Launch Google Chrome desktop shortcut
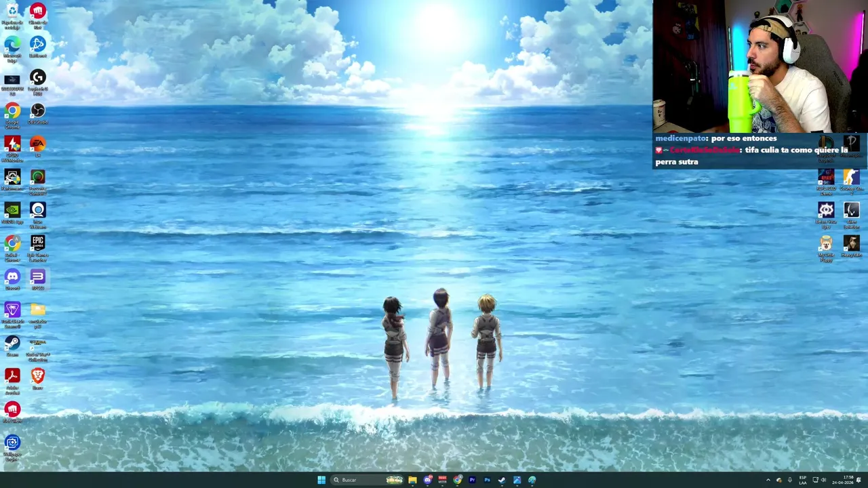Image resolution: width=868 pixels, height=488 pixels. [12, 115]
